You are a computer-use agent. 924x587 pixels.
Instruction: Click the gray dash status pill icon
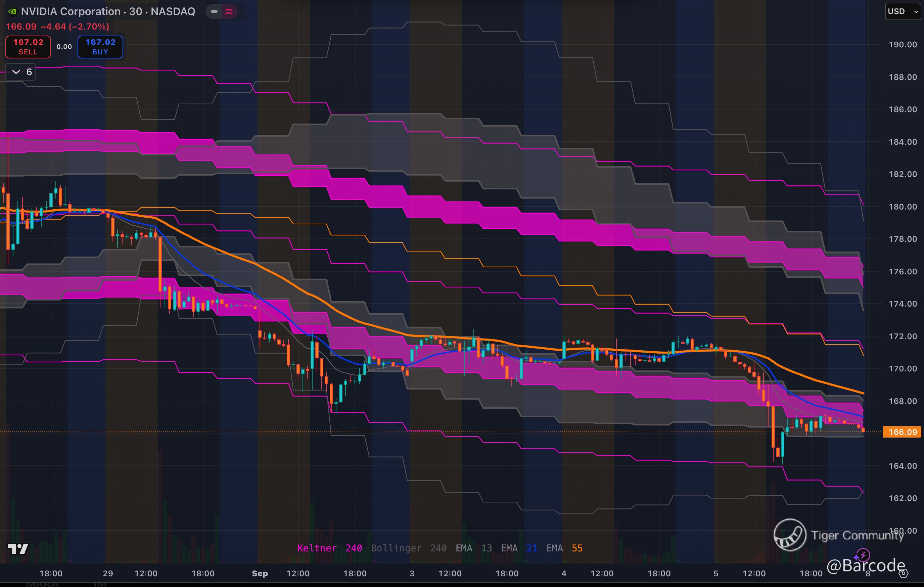[214, 11]
